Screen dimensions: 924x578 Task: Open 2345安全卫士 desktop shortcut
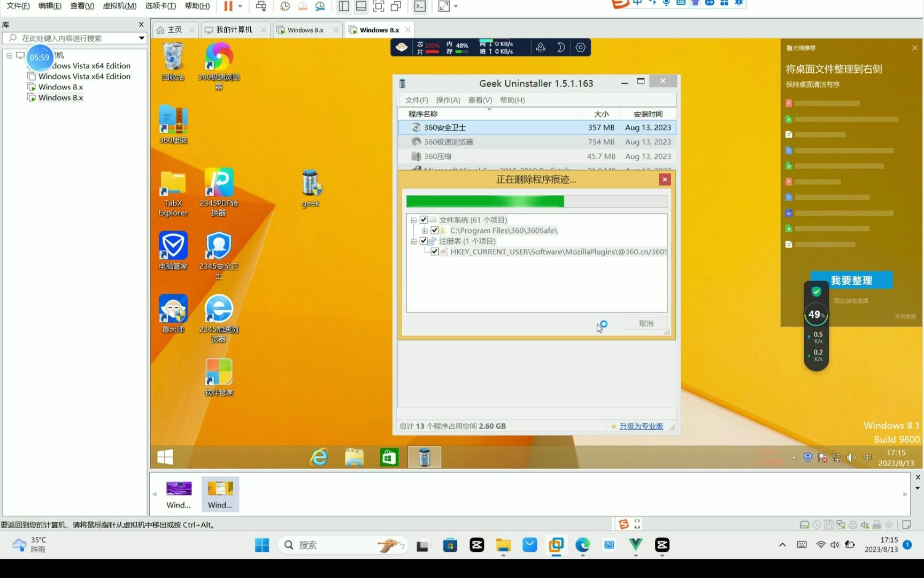pos(219,255)
